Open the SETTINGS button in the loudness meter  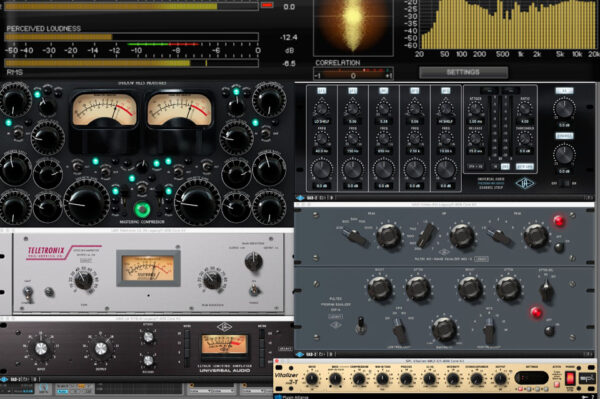(x=463, y=72)
